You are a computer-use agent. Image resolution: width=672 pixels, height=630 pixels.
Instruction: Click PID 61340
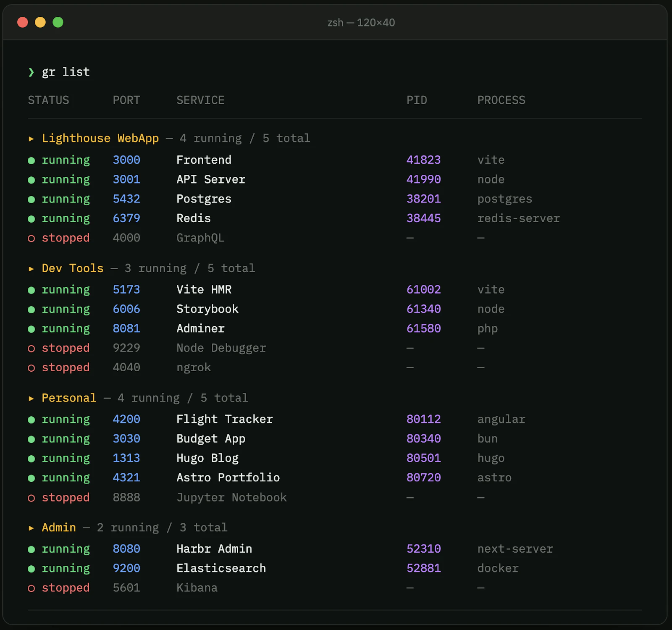[424, 309]
